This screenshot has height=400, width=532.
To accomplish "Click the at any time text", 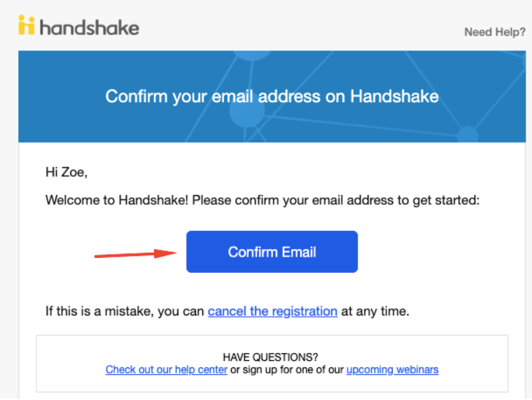I will tap(375, 311).
